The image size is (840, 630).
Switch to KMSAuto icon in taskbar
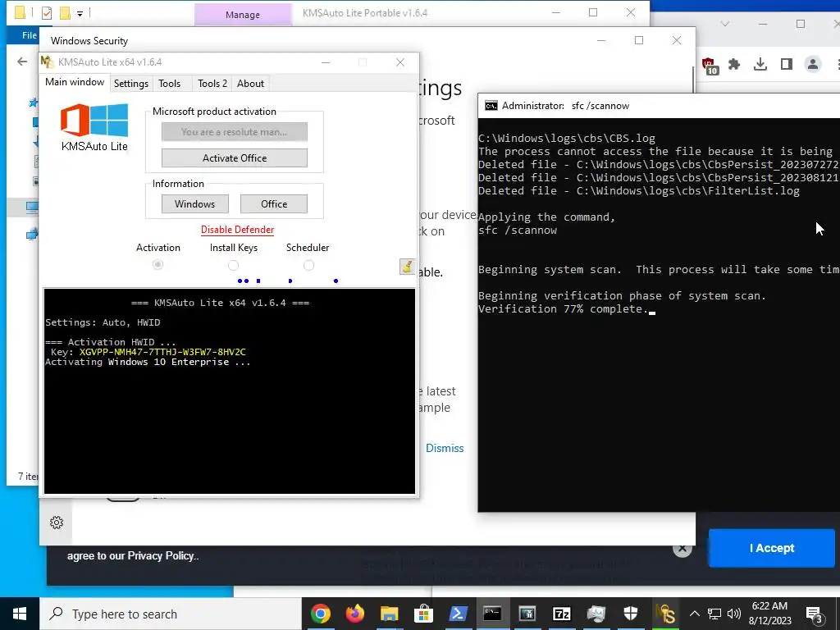coord(664,614)
